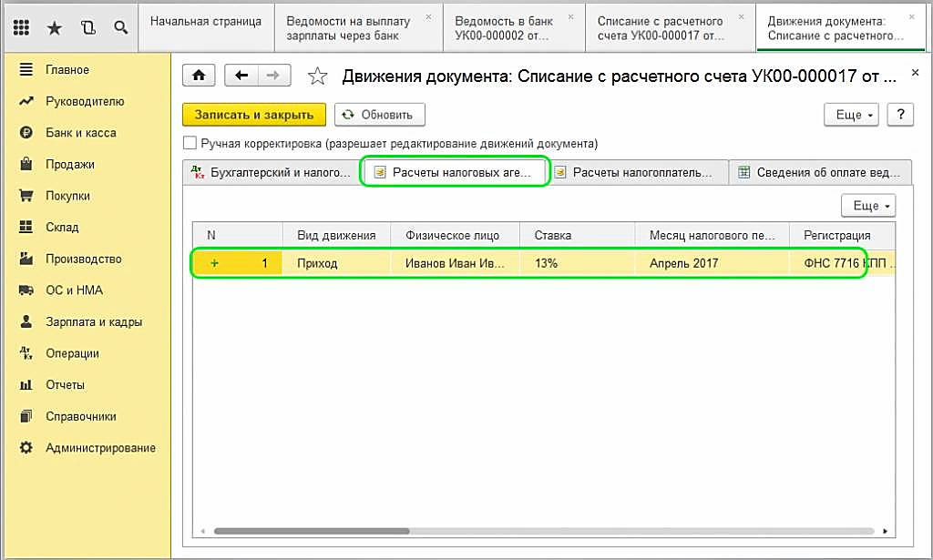Click the Записать и закрыть button
Image resolution: width=933 pixels, height=560 pixels.
pos(254,115)
